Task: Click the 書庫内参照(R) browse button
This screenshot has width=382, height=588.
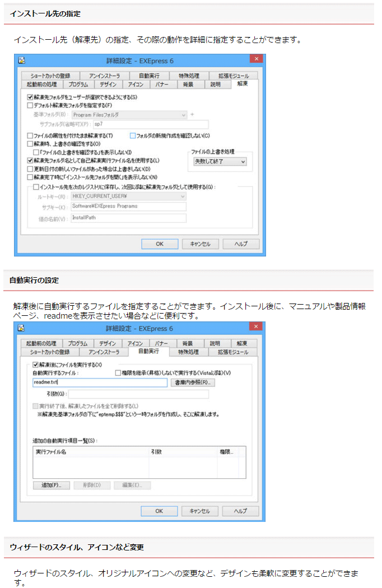Action: tap(193, 382)
